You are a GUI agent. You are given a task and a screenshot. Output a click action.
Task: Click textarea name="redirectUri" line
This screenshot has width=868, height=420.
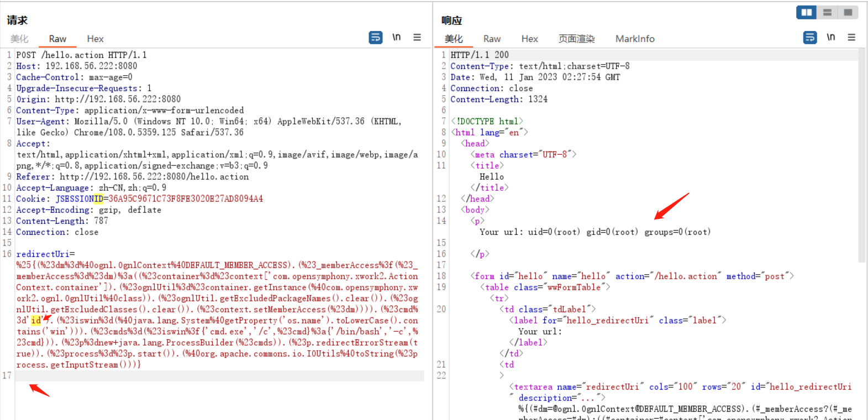680,387
